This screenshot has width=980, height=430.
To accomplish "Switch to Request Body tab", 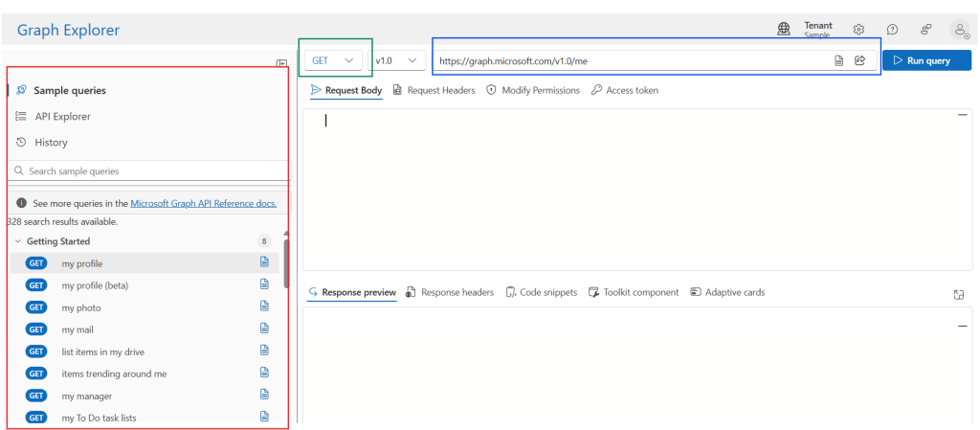I will click(x=346, y=91).
